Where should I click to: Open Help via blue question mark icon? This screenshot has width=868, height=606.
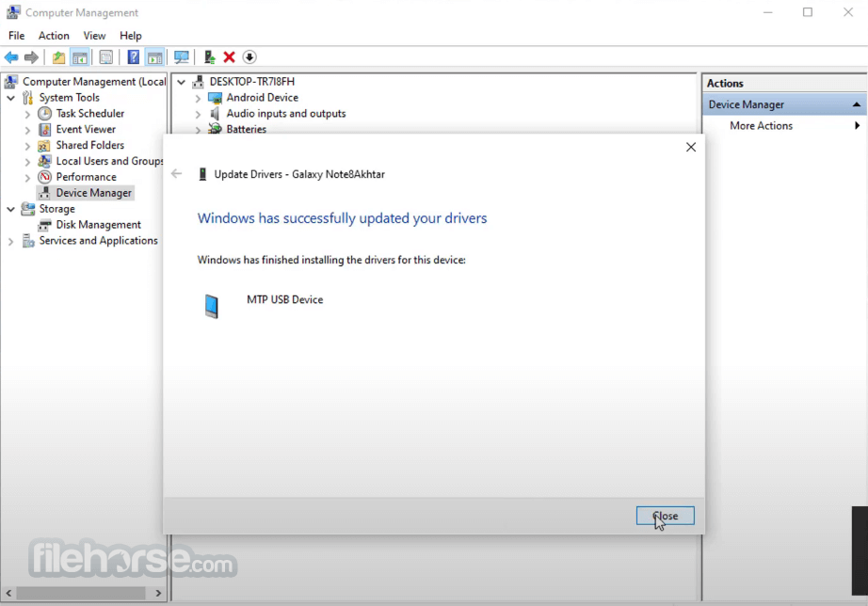click(134, 57)
